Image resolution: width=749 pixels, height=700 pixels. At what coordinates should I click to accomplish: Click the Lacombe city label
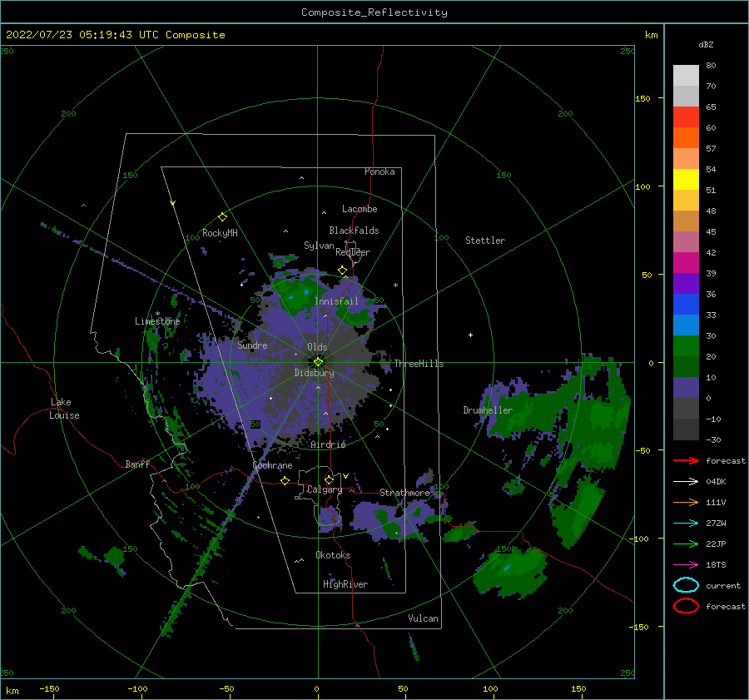click(x=360, y=209)
